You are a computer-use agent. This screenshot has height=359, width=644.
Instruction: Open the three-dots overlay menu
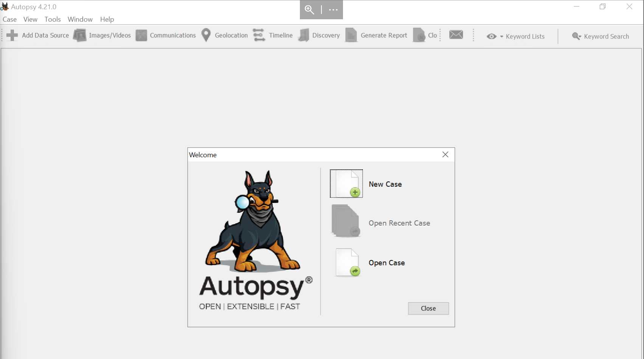point(333,10)
